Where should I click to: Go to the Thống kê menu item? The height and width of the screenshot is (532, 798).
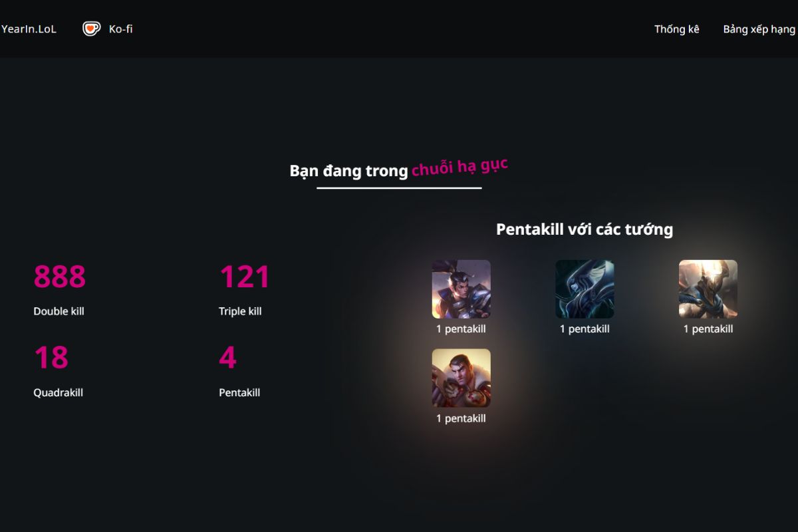click(677, 29)
